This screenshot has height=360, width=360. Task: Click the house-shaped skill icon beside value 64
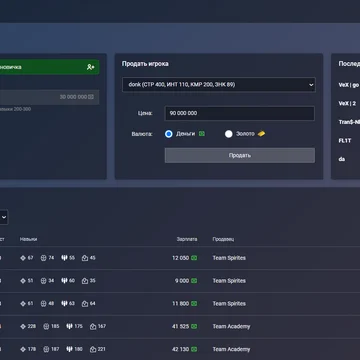pyautogui.click(x=85, y=304)
